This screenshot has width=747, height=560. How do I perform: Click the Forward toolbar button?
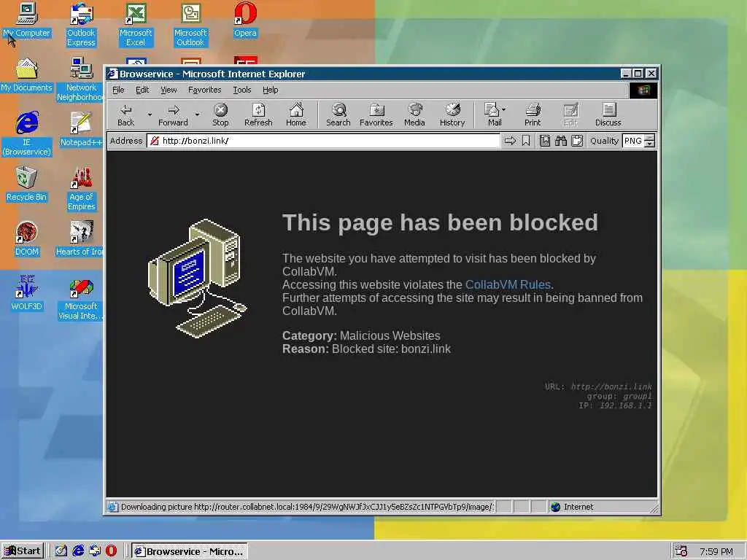tap(173, 114)
